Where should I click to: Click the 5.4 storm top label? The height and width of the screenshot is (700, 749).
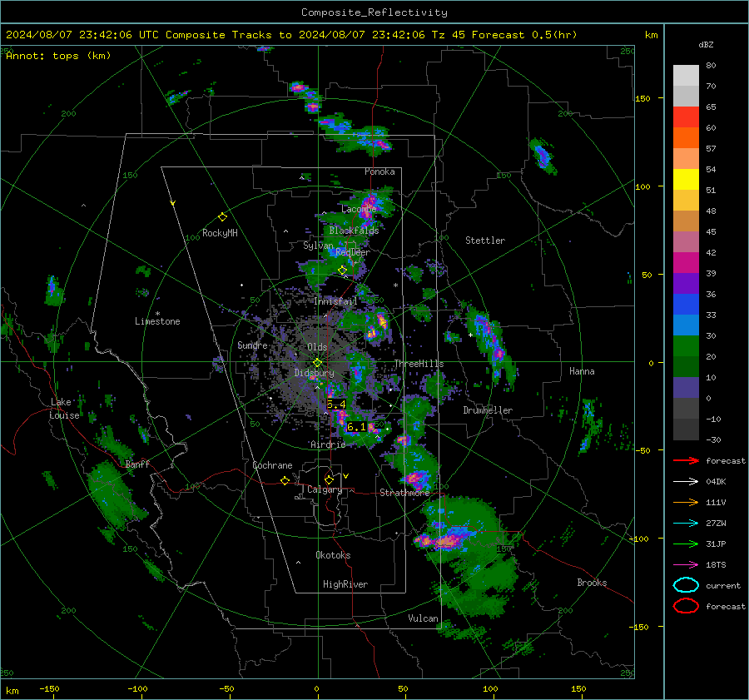click(336, 405)
